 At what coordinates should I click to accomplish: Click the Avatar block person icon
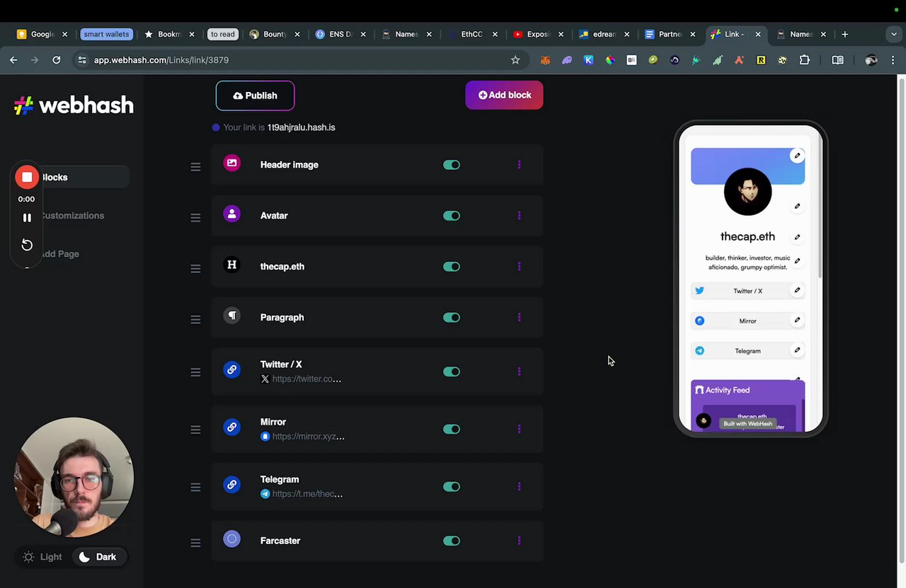(x=231, y=214)
